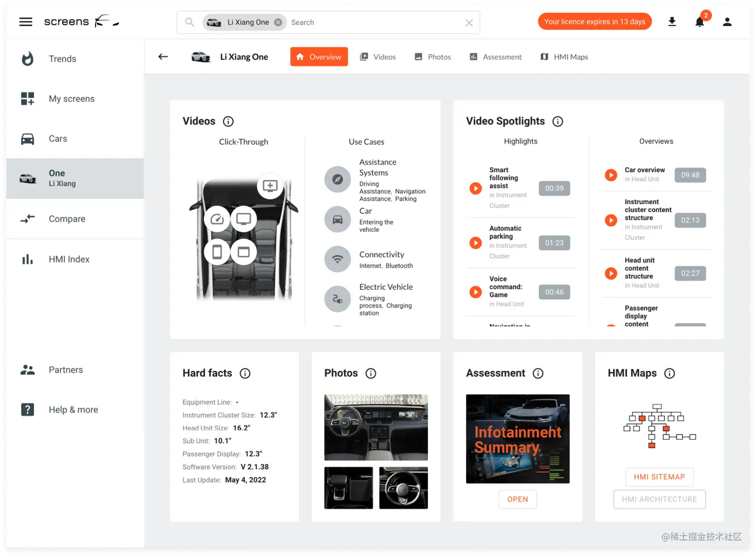The image size is (756, 556).
Task: Click the screens logo
Action: (81, 22)
